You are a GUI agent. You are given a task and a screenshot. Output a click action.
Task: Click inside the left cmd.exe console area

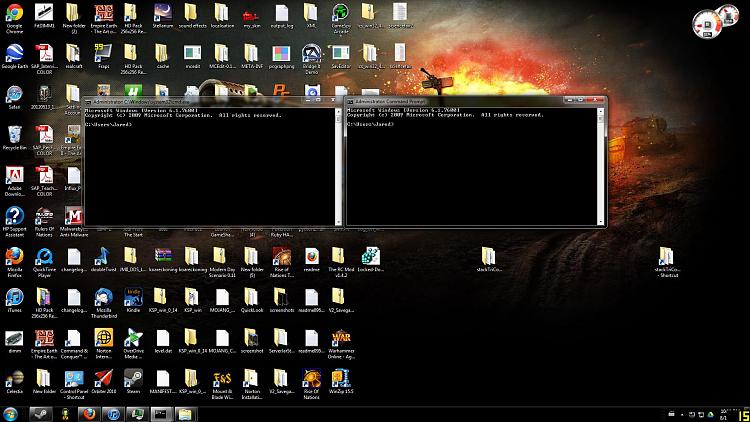210,166
